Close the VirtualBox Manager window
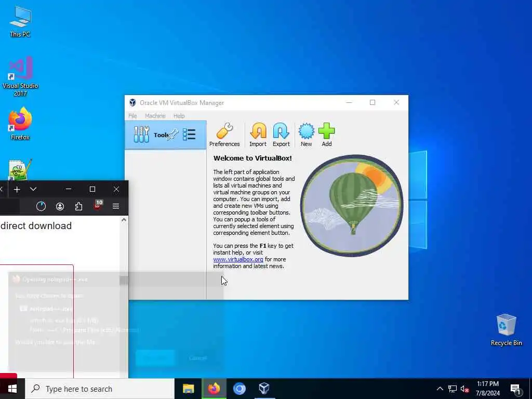The height and width of the screenshot is (399, 532). tap(396, 102)
